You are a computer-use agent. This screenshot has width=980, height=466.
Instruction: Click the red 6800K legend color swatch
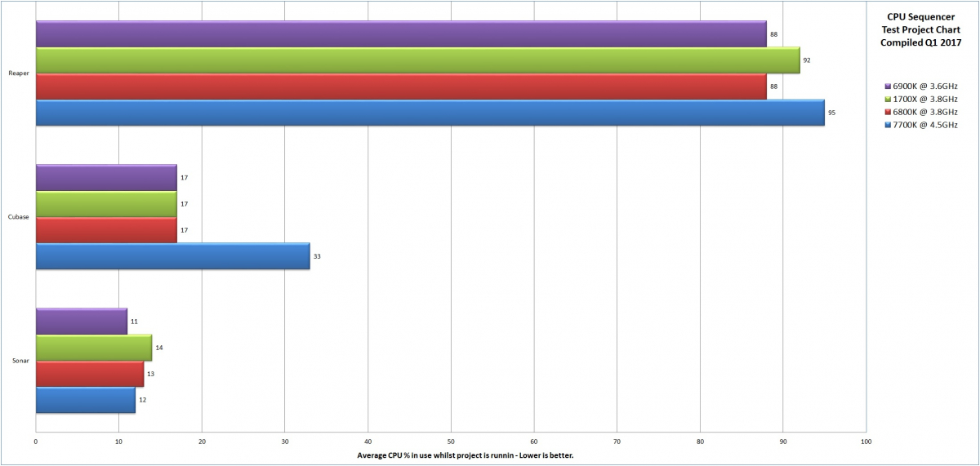tap(887, 112)
